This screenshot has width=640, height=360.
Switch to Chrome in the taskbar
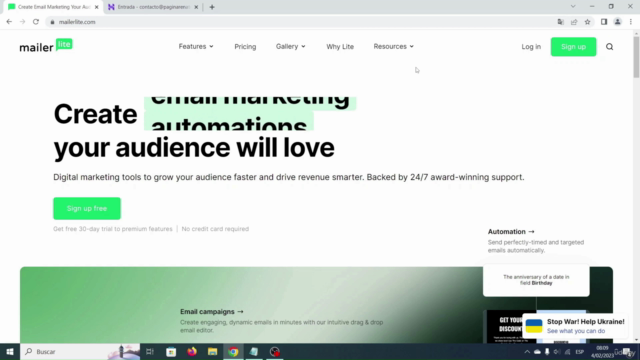(x=233, y=351)
